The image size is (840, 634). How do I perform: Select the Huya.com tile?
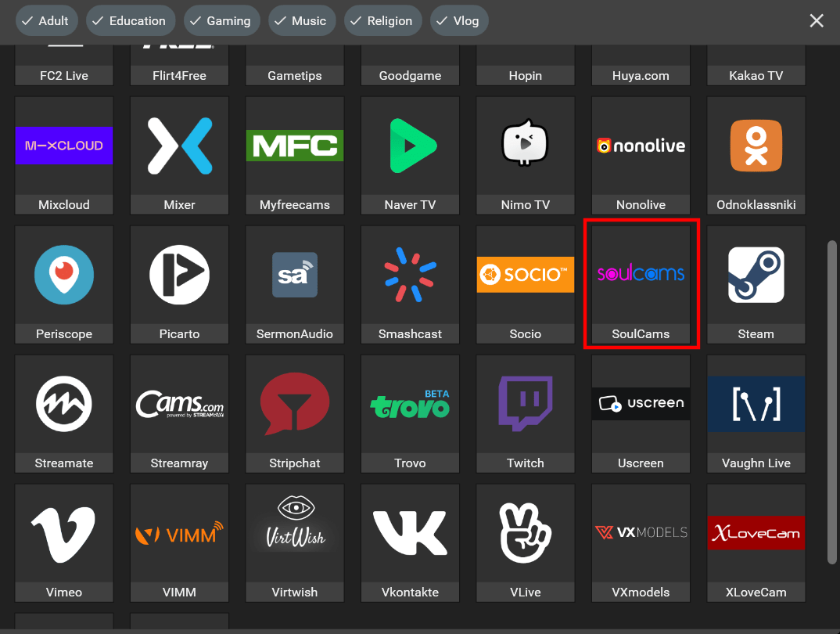tap(641, 66)
